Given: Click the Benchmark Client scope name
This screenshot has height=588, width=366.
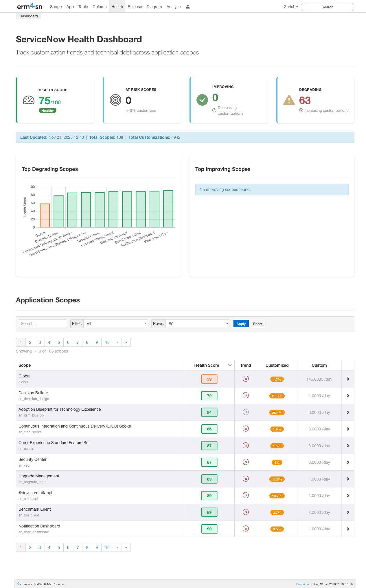Looking at the screenshot, I should (x=35, y=509).
